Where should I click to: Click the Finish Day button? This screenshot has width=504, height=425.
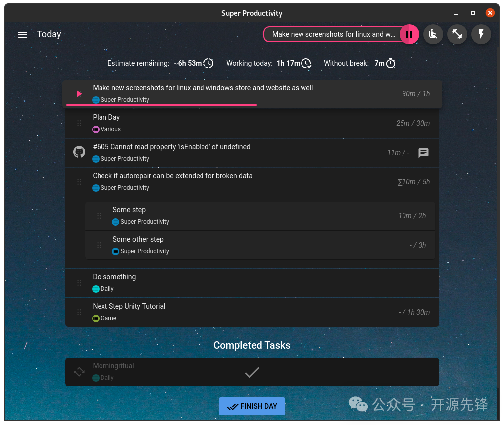pos(252,406)
